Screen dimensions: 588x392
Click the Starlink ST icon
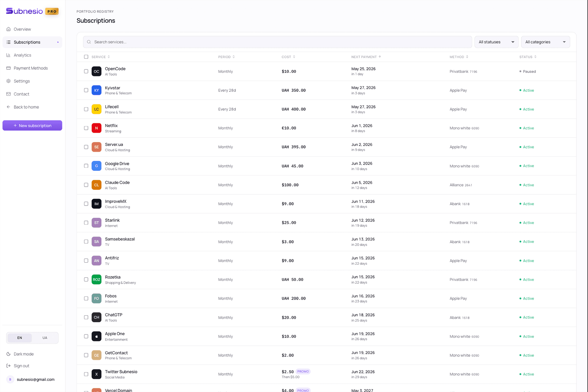(x=96, y=223)
